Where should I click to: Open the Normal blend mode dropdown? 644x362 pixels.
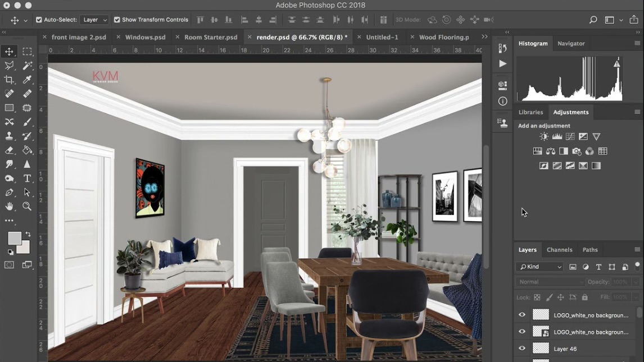click(x=549, y=282)
